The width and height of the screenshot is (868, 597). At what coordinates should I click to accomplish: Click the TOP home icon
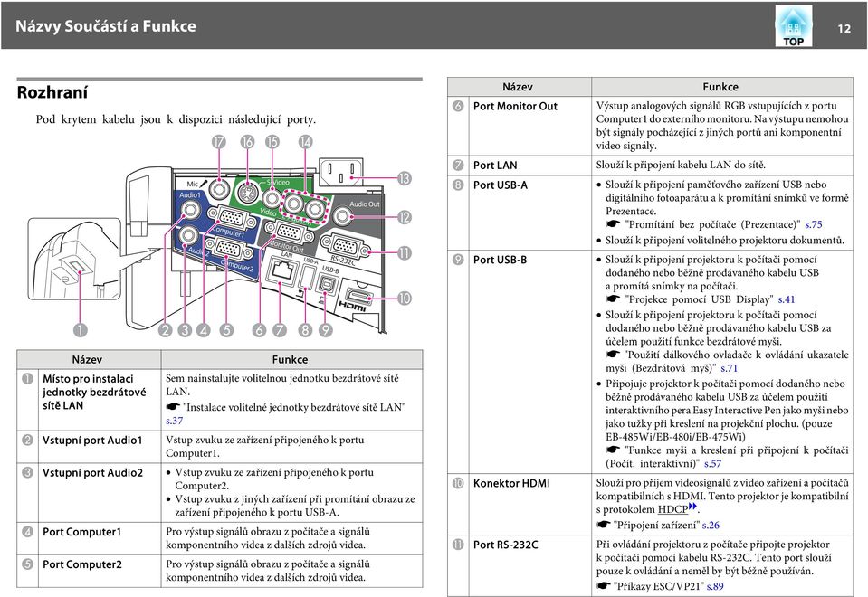(793, 26)
